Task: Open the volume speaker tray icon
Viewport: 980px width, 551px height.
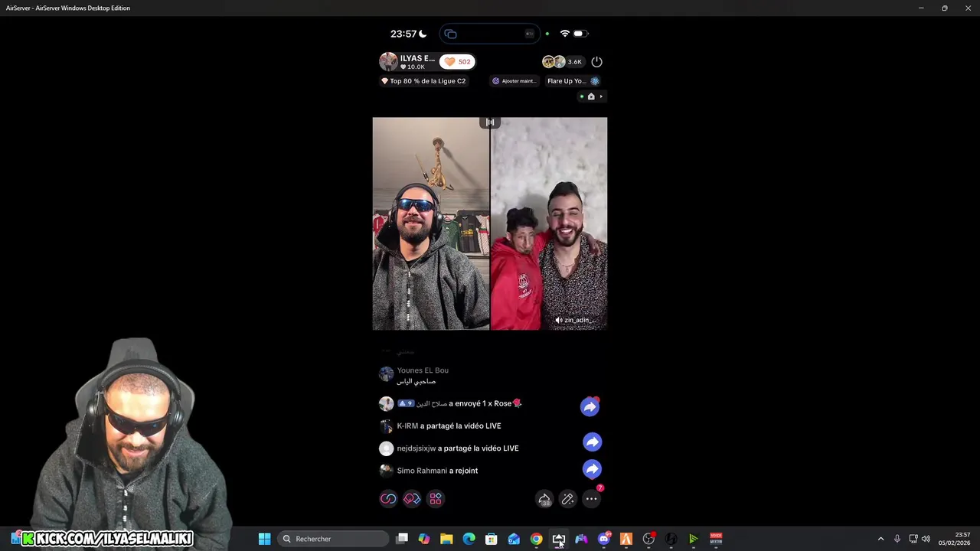Action: point(926,539)
